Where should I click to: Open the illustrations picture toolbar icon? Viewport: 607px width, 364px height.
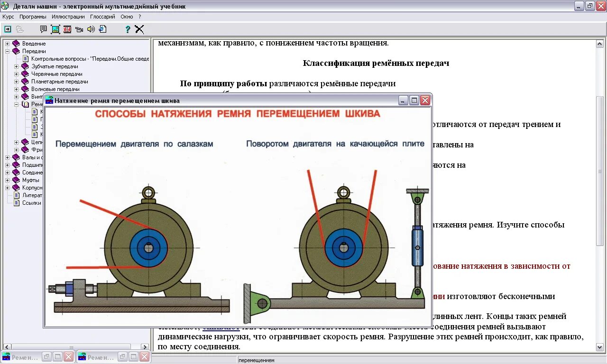[x=55, y=29]
